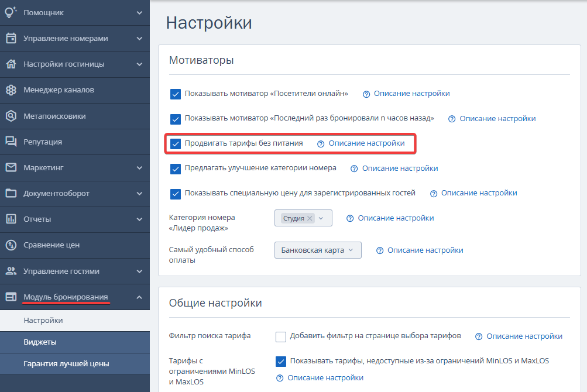Click the Репутация chat bubbles icon
The height and width of the screenshot is (392, 587).
[11, 142]
